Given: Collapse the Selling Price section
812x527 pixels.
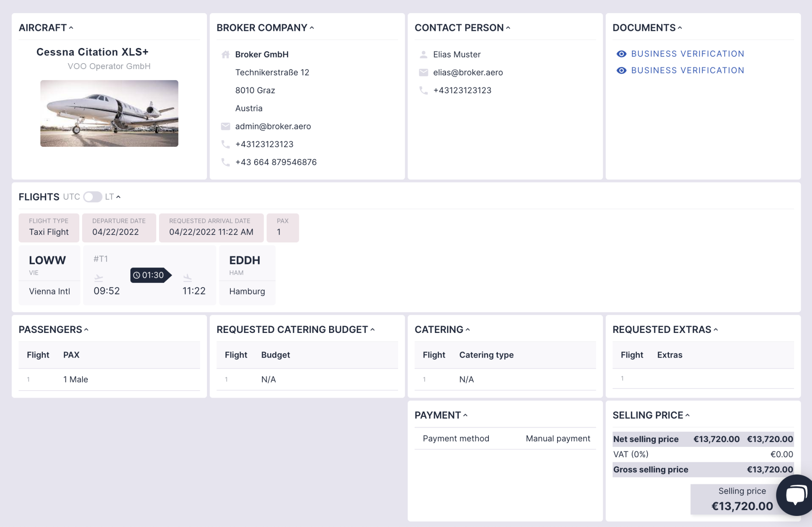Looking at the screenshot, I should point(688,415).
